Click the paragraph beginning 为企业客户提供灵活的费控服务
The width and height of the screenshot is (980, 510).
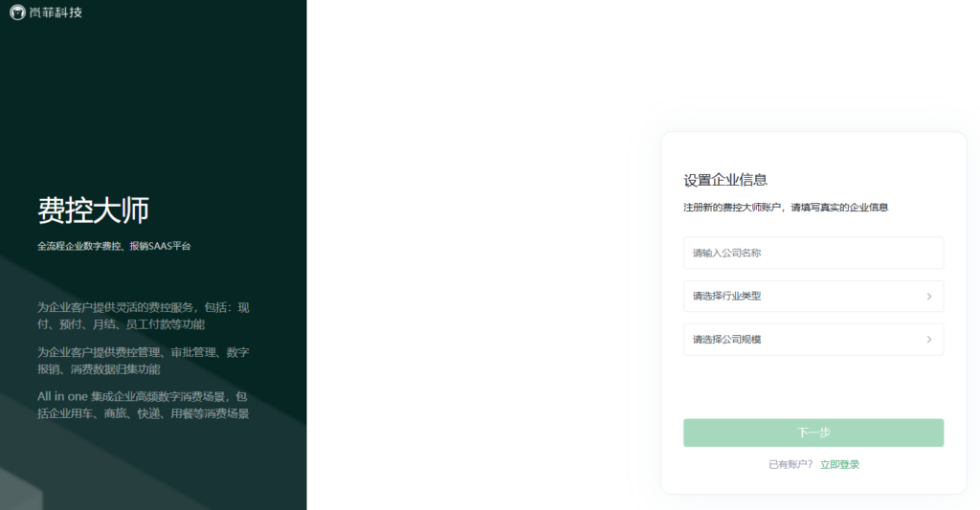144,316
